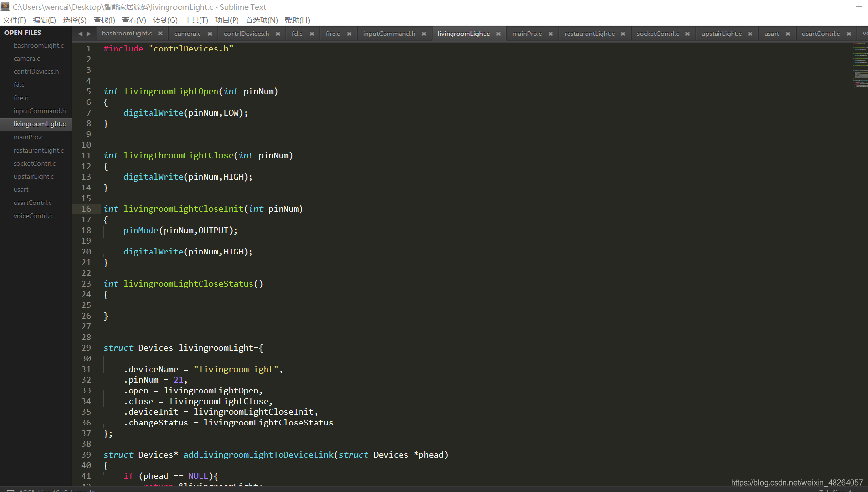The width and height of the screenshot is (868, 492).
Task: Open the 编辑(E) menu
Action: pyautogui.click(x=45, y=20)
